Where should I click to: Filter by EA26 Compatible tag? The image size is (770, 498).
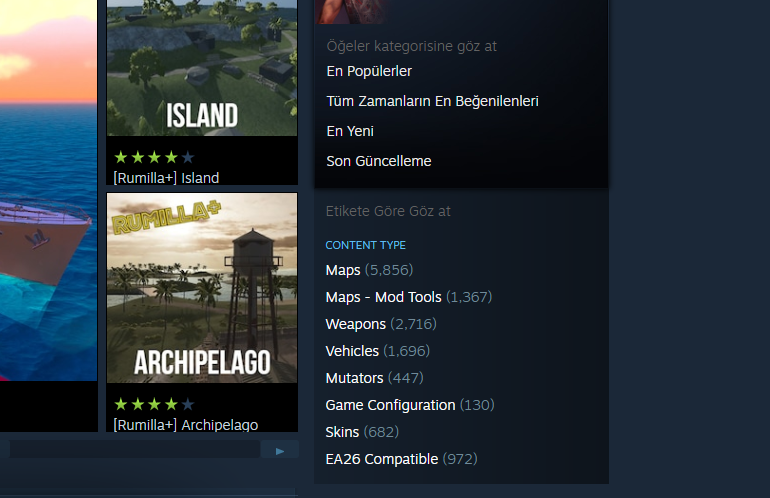[x=382, y=459]
